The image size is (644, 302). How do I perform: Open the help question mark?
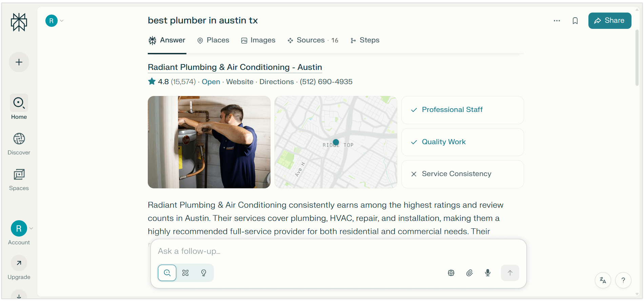pyautogui.click(x=623, y=280)
